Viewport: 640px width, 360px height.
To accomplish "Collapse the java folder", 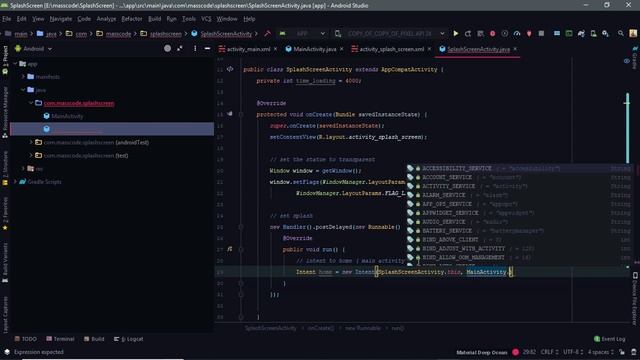I will pos(23,90).
